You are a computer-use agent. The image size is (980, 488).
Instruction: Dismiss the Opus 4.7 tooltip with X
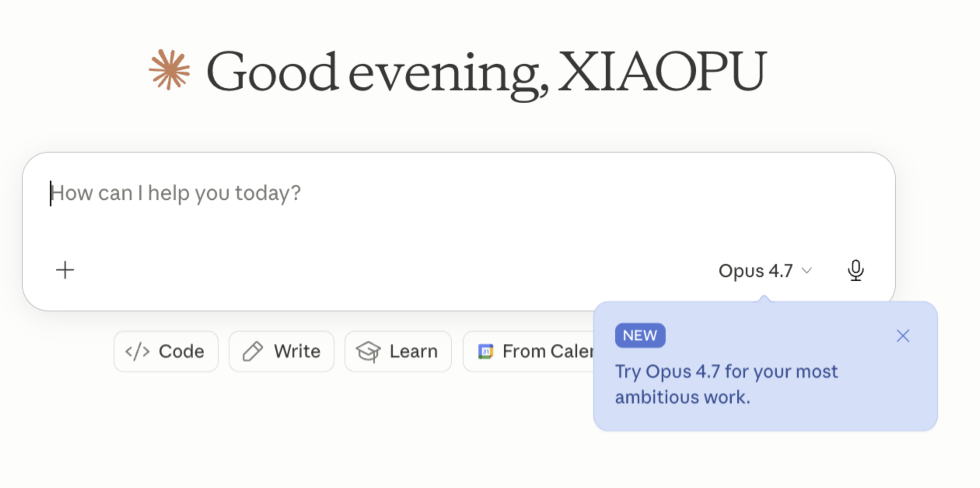click(x=903, y=336)
